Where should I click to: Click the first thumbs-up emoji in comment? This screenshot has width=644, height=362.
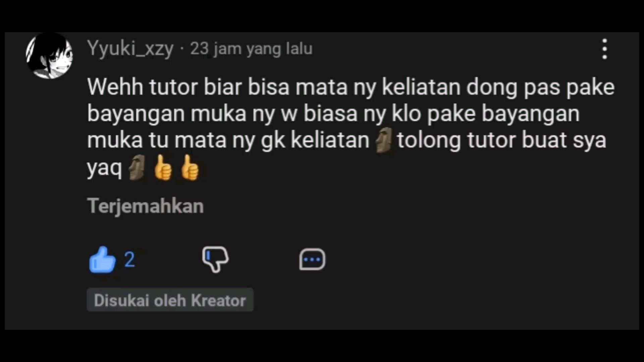pyautogui.click(x=163, y=168)
